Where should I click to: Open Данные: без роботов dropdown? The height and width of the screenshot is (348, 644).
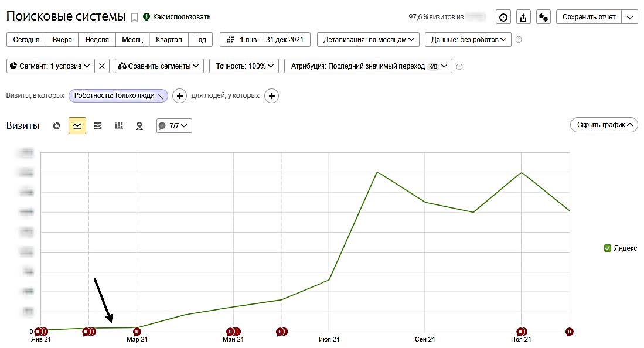point(468,40)
